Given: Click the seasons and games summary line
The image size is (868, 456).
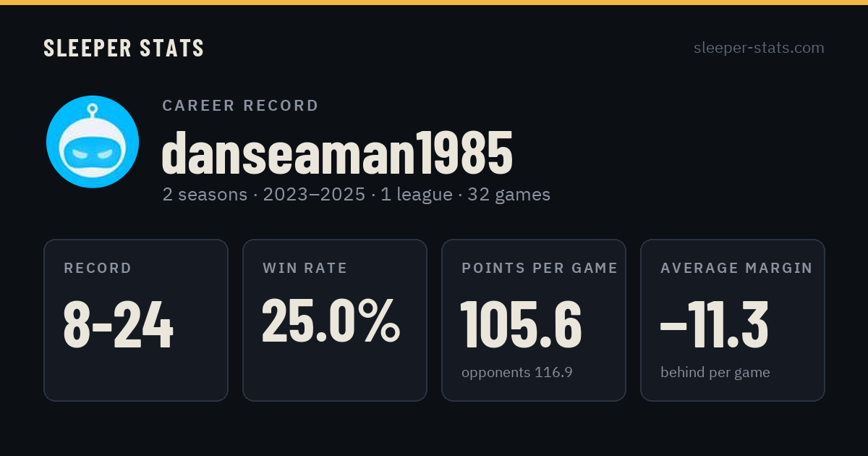Looking at the screenshot, I should pyautogui.click(x=356, y=195).
